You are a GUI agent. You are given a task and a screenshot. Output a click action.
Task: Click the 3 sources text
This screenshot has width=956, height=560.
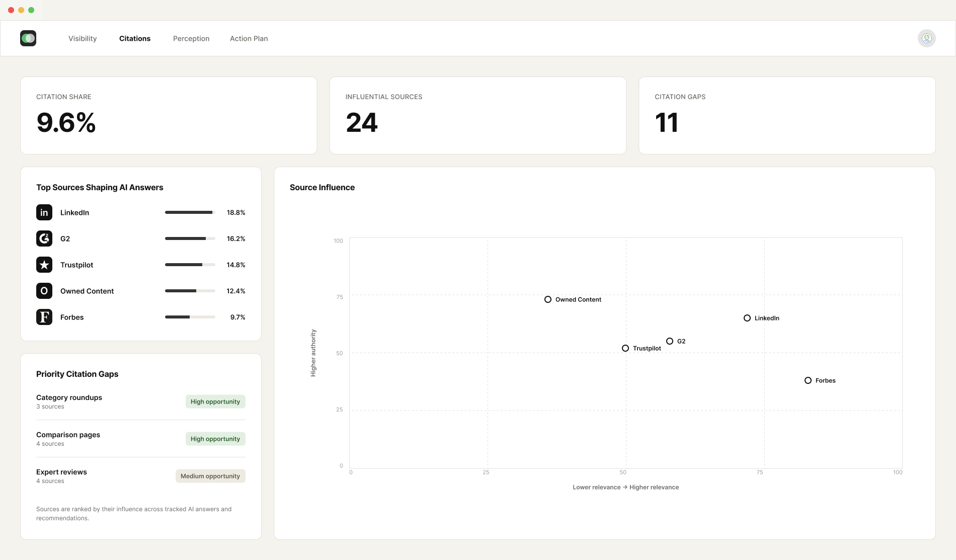coord(50,407)
